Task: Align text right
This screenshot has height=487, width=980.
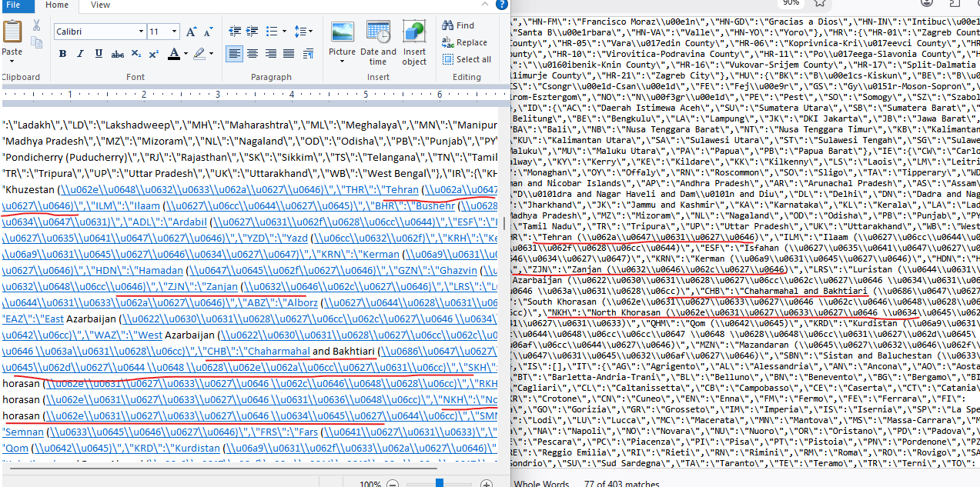Action: tap(270, 54)
